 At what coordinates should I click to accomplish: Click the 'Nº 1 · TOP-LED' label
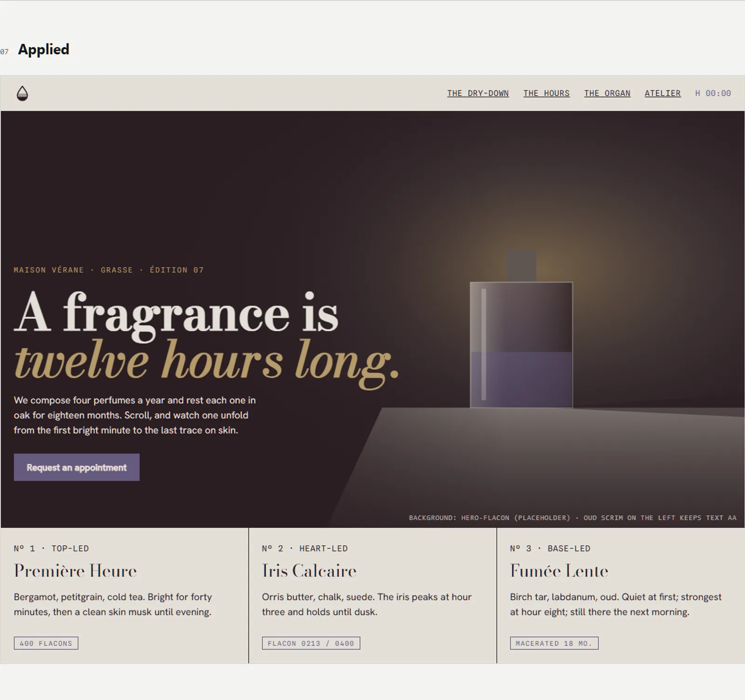click(51, 548)
